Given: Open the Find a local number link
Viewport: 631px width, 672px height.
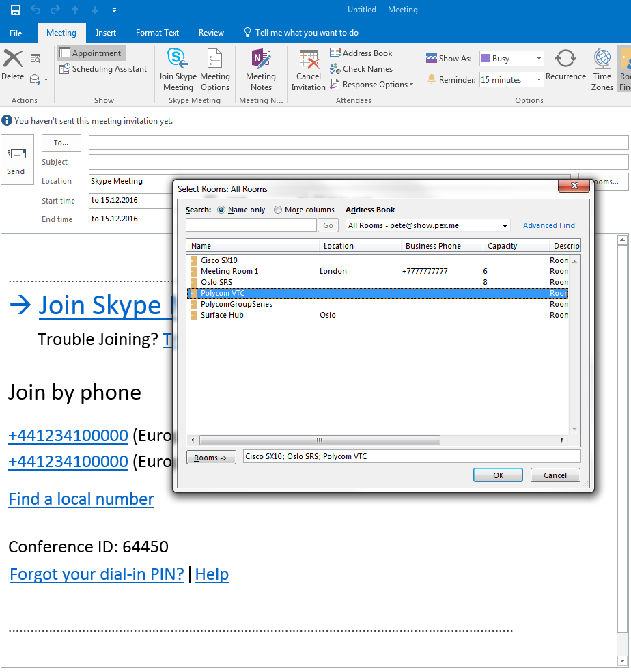Looking at the screenshot, I should click(x=81, y=499).
